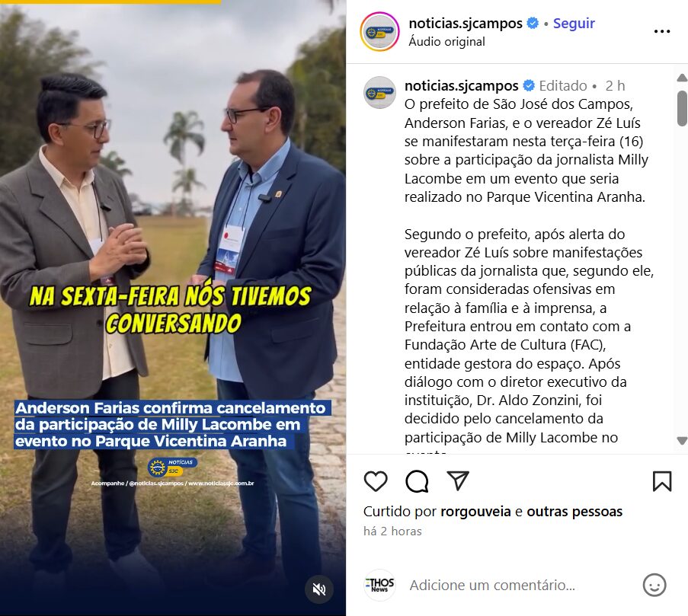Screen dimensions: 688x616
Task: Click noticias.sjcampos profile avatar with story ring
Action: coord(379,31)
